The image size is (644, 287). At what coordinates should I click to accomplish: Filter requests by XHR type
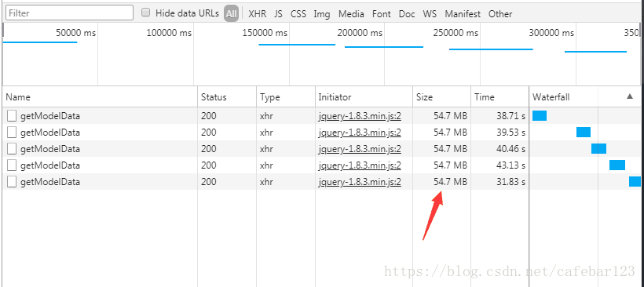tap(258, 13)
